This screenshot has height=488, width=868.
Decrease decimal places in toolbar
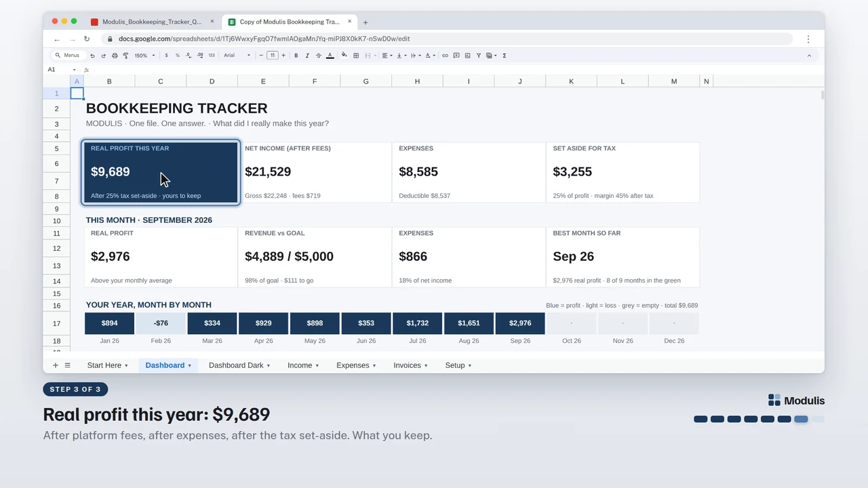[189, 56]
